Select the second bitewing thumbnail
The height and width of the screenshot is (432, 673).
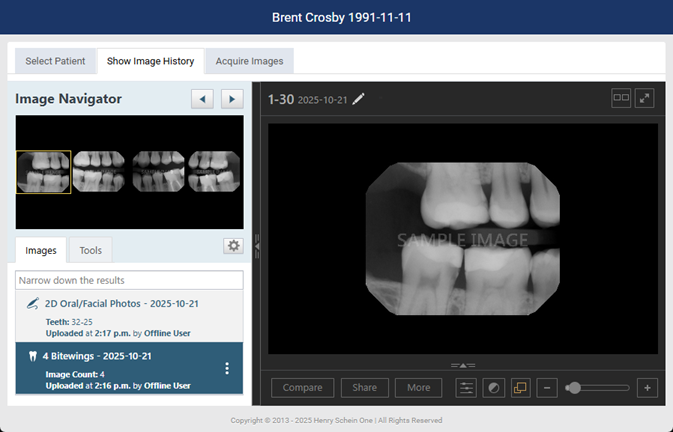coord(100,171)
